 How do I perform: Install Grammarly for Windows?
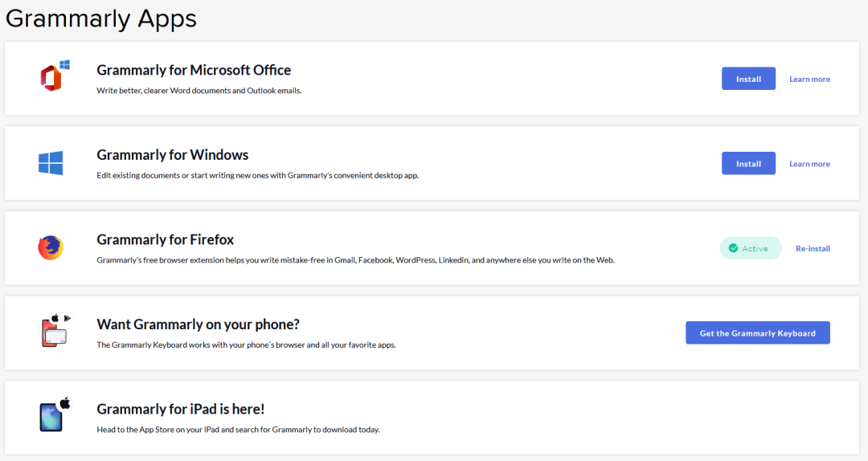click(748, 163)
